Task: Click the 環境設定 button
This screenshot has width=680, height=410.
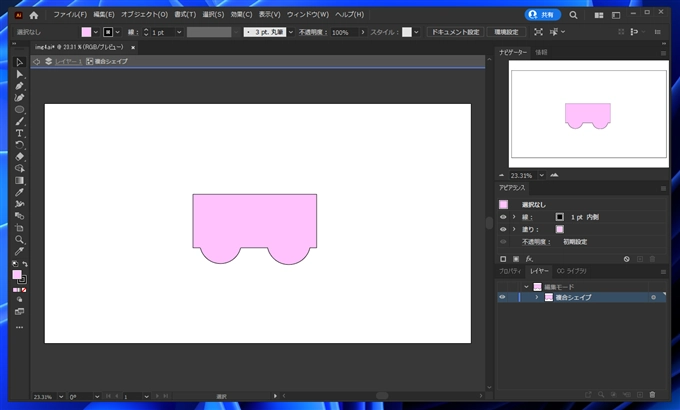Action: 506,32
